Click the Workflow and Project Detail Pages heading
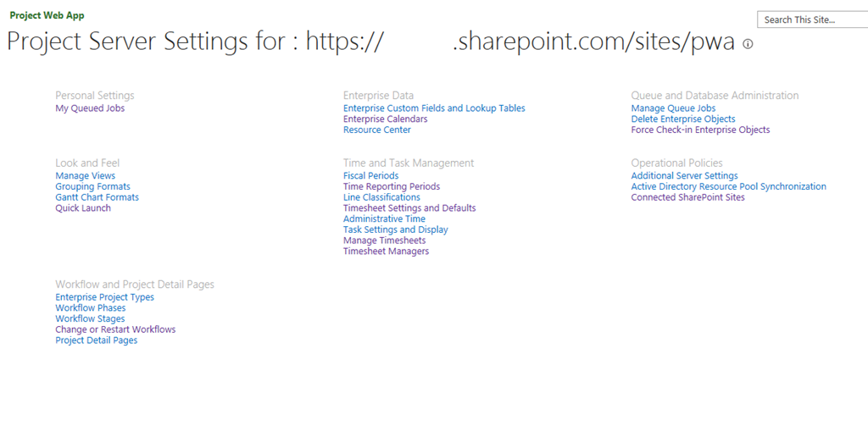The width and height of the screenshot is (868, 431). 135,285
